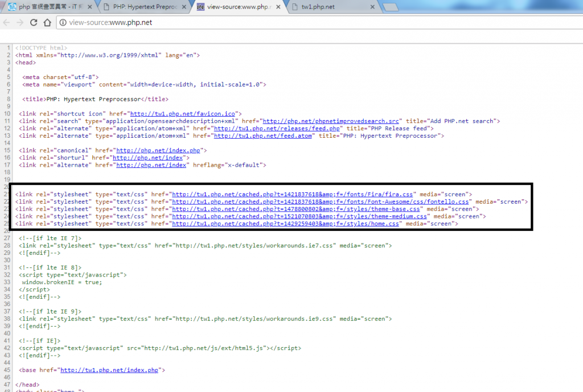Switch to PHP: Hypertext Preprocessor tab
The image size is (583, 392).
click(x=145, y=7)
